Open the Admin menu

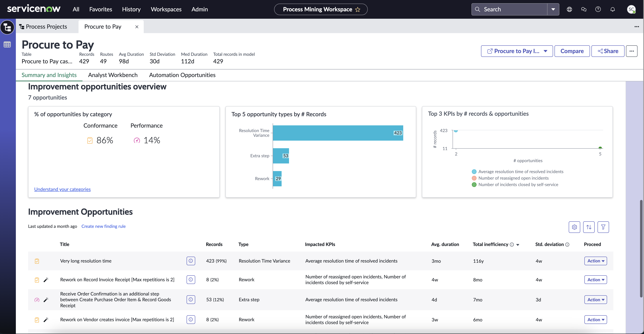200,9
